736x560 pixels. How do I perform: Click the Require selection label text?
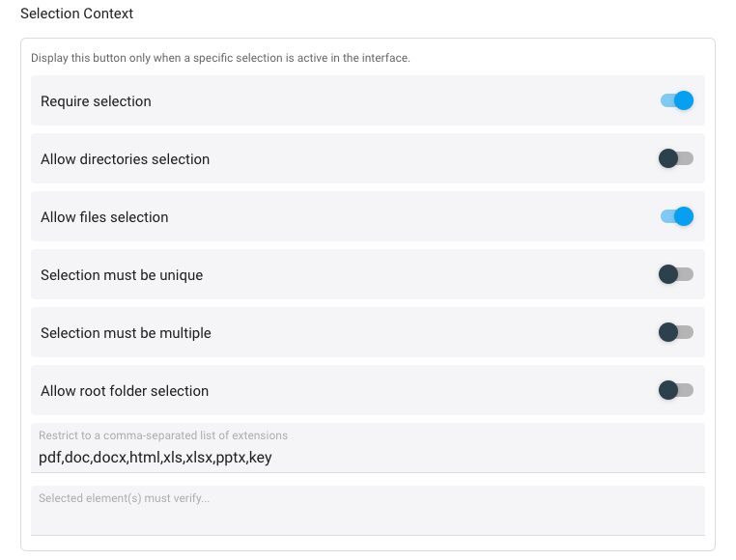[x=96, y=101]
